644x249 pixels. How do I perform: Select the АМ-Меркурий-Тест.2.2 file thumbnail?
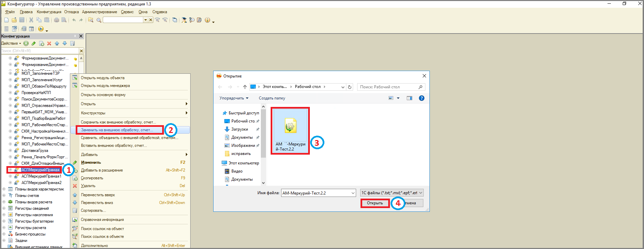[x=291, y=131]
